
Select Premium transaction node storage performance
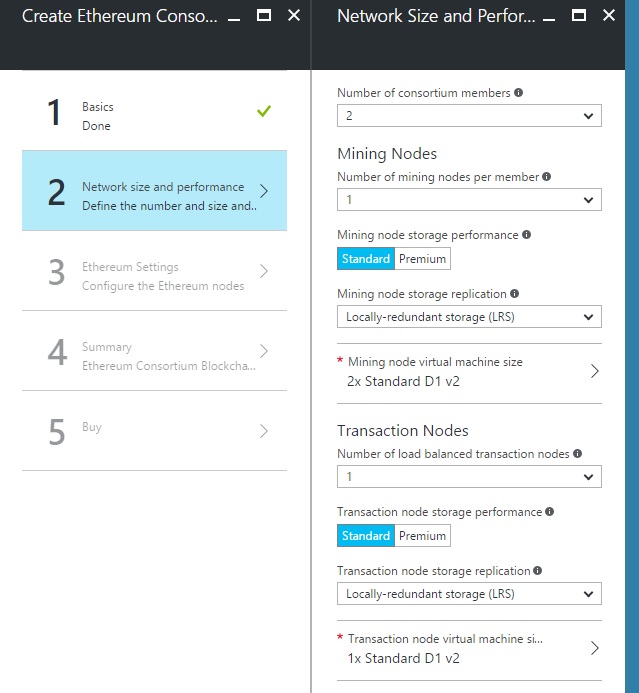pyautogui.click(x=422, y=536)
